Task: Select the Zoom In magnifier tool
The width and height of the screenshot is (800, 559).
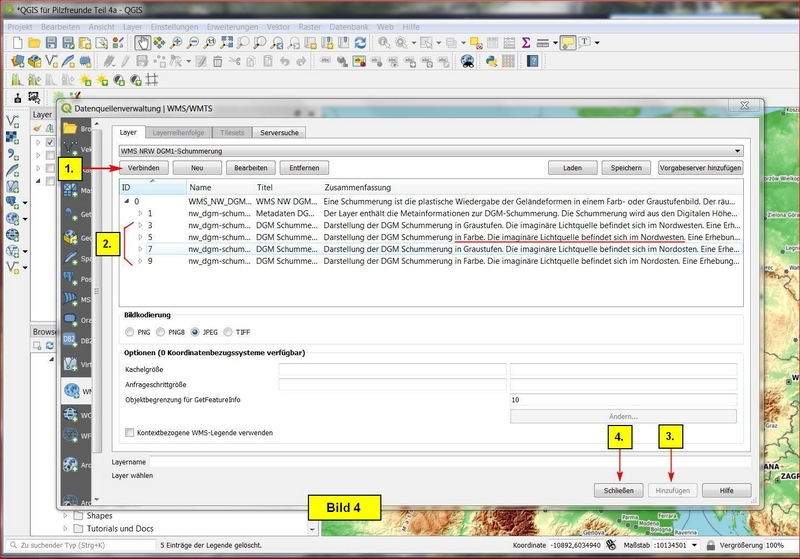Action: pos(176,43)
